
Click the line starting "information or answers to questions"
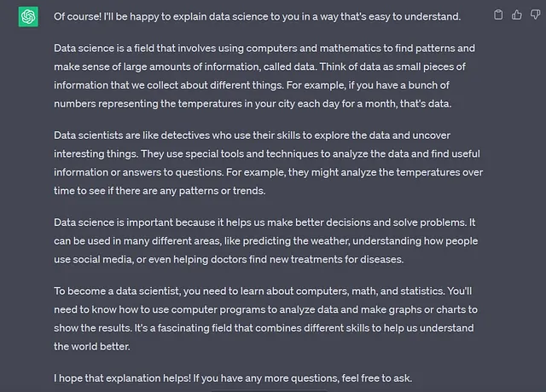coord(269,172)
